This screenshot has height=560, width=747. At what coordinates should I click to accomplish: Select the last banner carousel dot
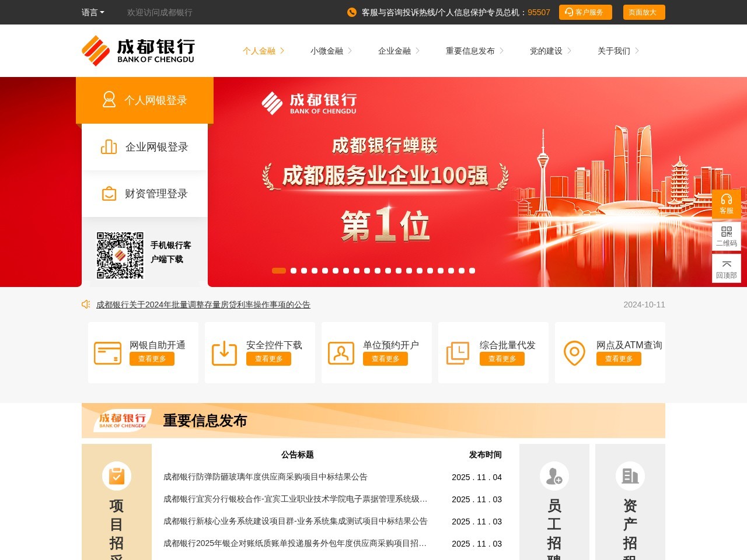click(472, 271)
